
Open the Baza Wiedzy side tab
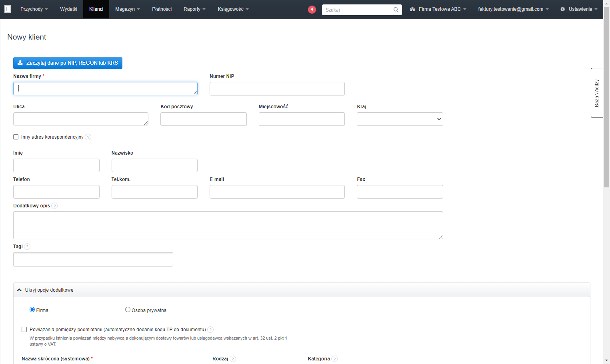pos(597,93)
